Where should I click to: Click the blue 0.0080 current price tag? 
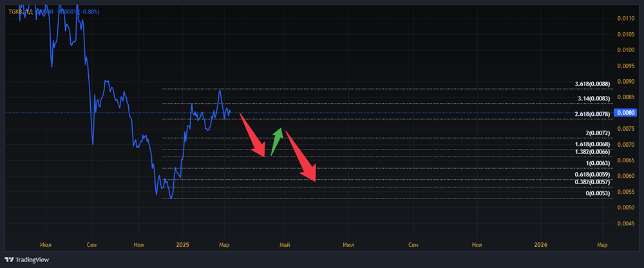click(x=626, y=113)
